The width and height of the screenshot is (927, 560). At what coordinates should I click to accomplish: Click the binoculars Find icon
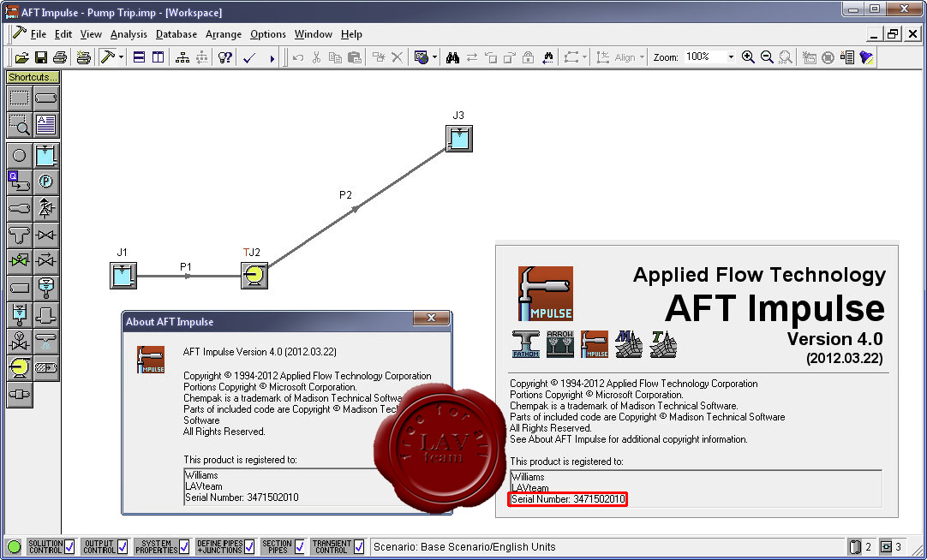pos(453,57)
